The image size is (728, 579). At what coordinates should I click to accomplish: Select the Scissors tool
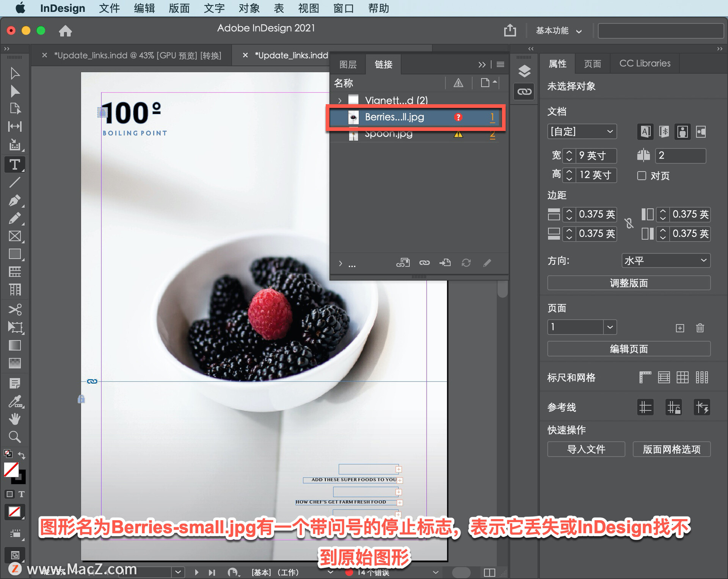click(14, 310)
